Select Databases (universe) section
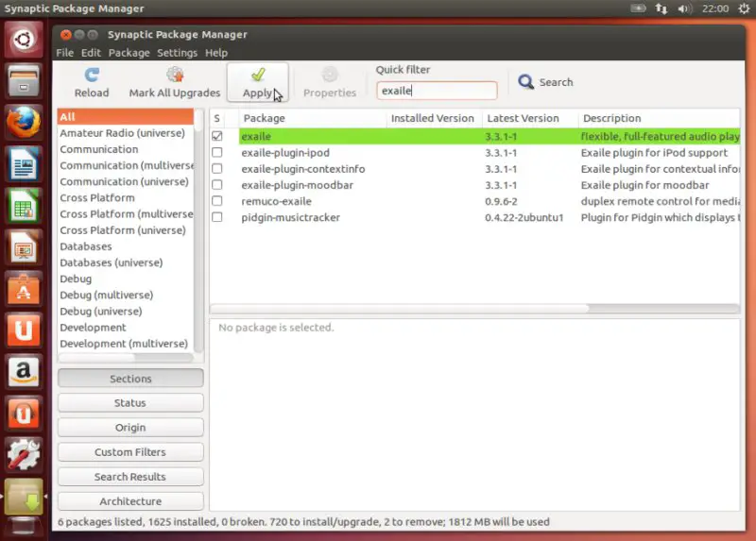 pyautogui.click(x=126, y=262)
